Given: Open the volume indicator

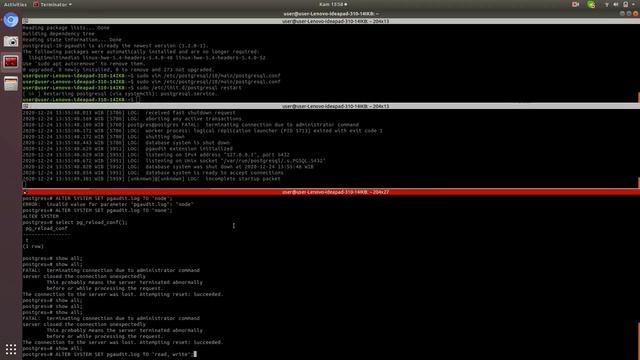Looking at the screenshot, I should [616, 4].
